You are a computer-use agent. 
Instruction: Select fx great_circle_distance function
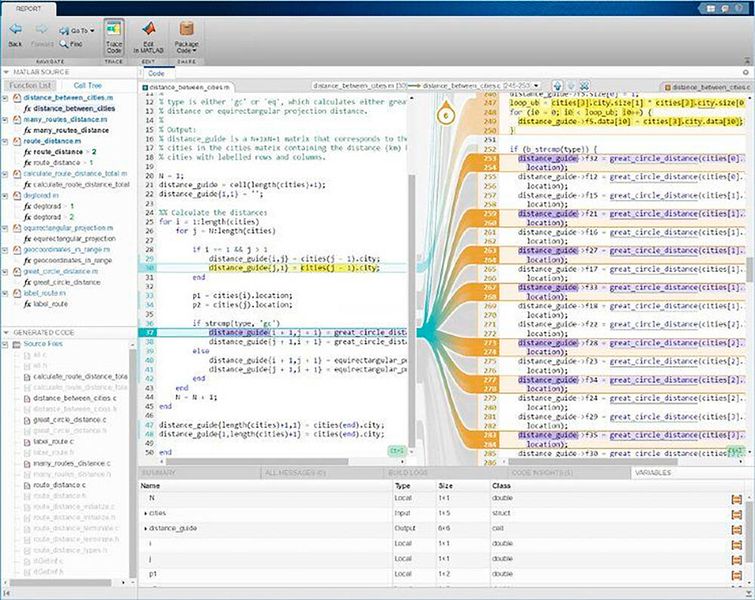click(x=62, y=282)
